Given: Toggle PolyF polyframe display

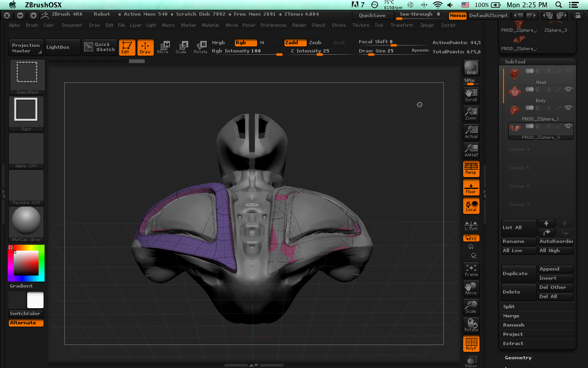Looking at the screenshot, I should [x=471, y=344].
